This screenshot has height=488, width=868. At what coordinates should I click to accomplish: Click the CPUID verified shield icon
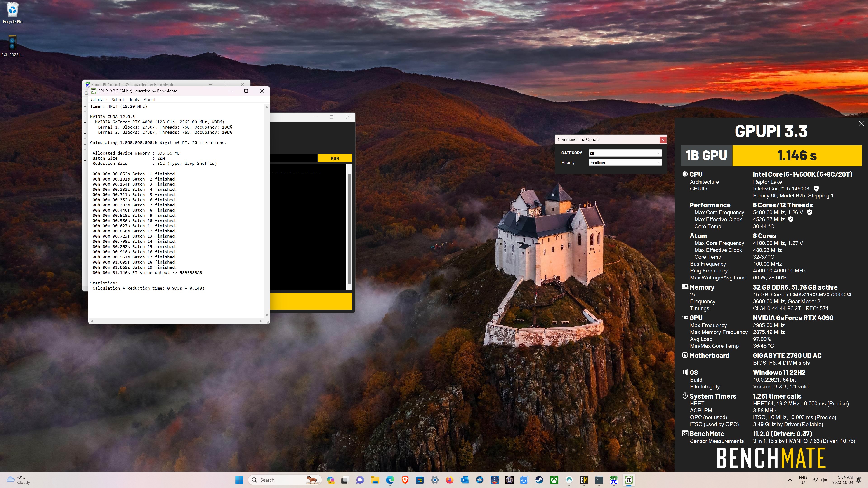click(816, 189)
